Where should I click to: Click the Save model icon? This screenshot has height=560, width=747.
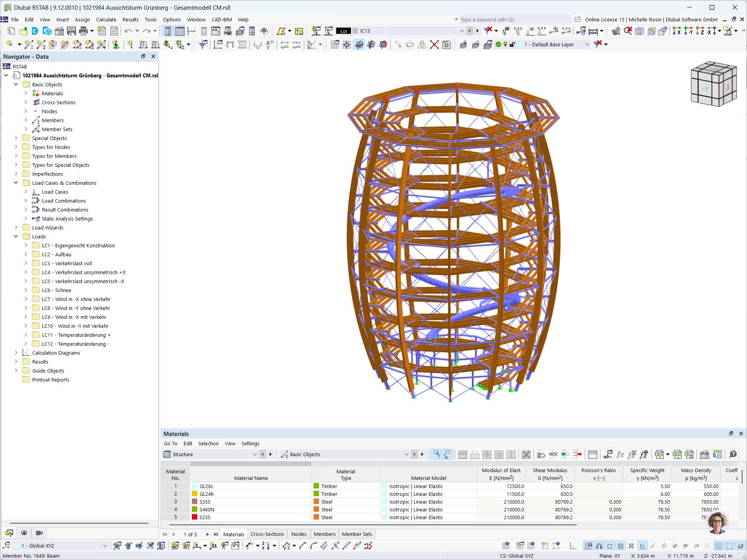coord(71,31)
